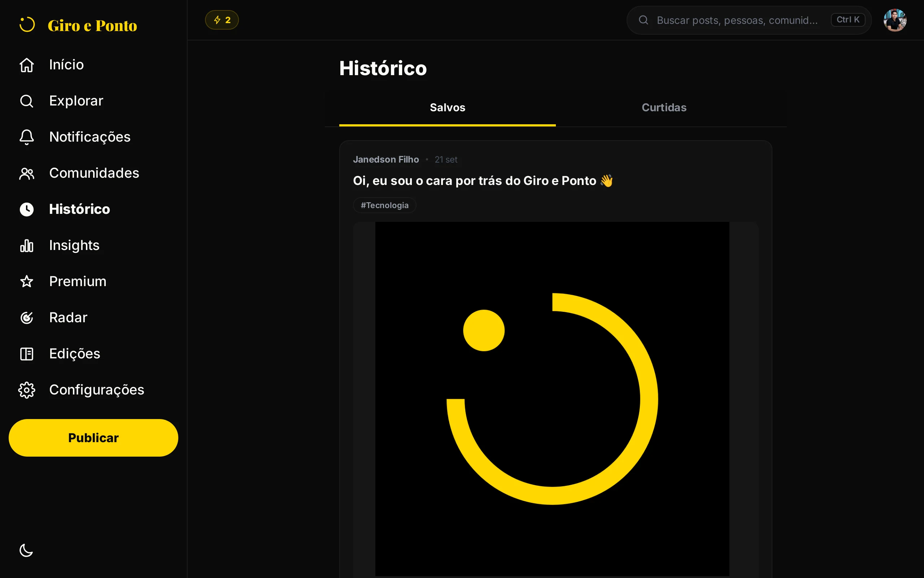Viewport: 924px width, 578px height.
Task: Open the Radar menu label
Action: [x=68, y=318]
